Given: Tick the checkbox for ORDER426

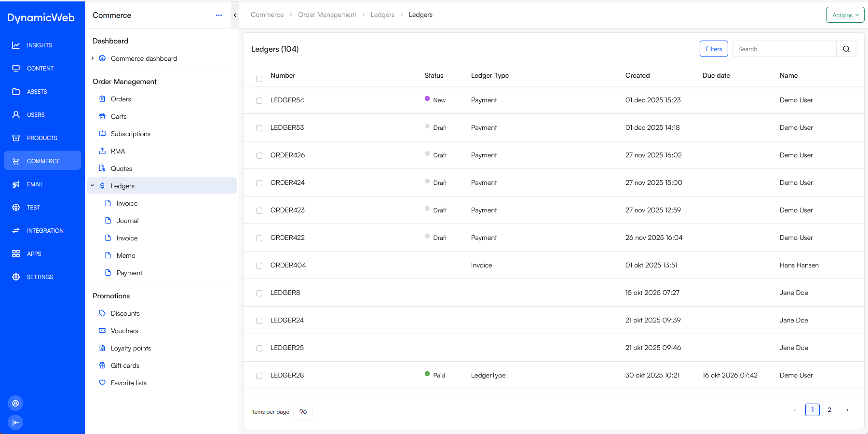Looking at the screenshot, I should pyautogui.click(x=259, y=155).
